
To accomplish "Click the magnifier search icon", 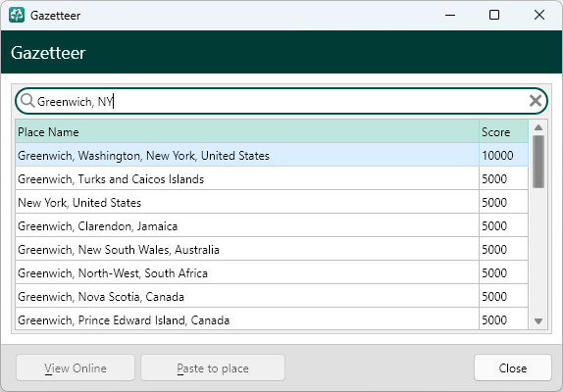I will point(27,101).
